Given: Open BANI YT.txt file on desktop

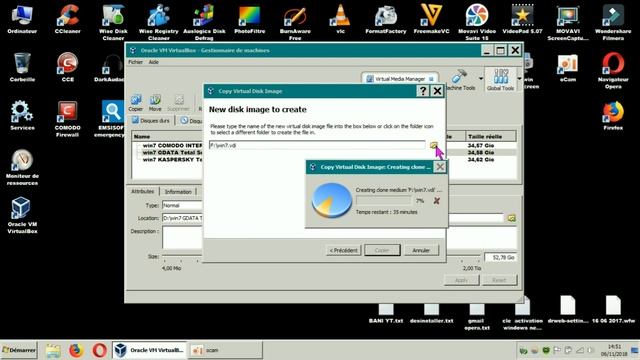Looking at the screenshot, I should (386, 314).
